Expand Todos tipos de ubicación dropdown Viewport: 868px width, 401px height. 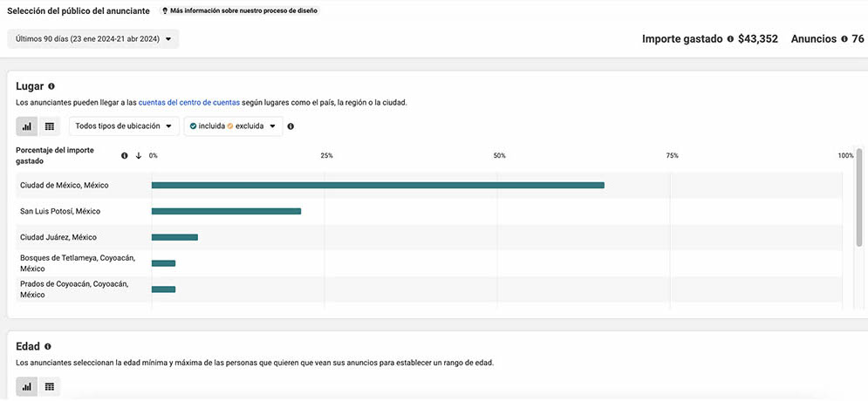point(124,126)
